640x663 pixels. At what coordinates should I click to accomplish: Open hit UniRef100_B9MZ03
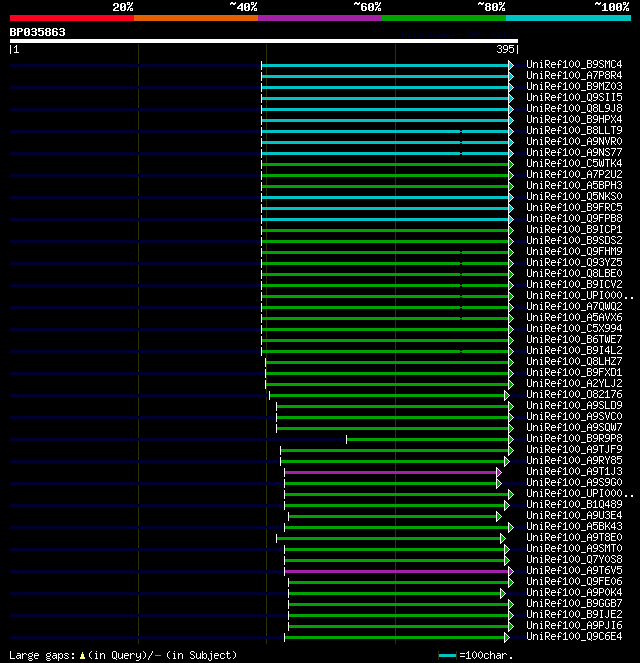tap(574, 86)
